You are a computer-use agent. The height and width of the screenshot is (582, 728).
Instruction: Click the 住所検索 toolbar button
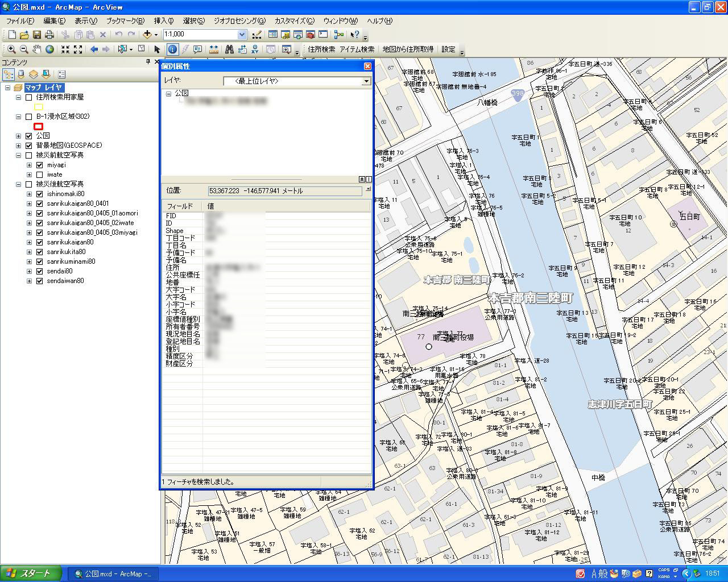(x=321, y=49)
